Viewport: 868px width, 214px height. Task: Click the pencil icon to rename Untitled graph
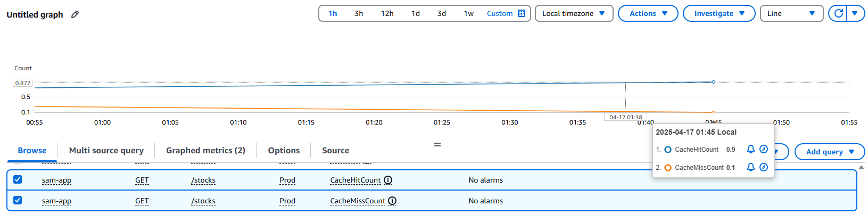[x=75, y=14]
